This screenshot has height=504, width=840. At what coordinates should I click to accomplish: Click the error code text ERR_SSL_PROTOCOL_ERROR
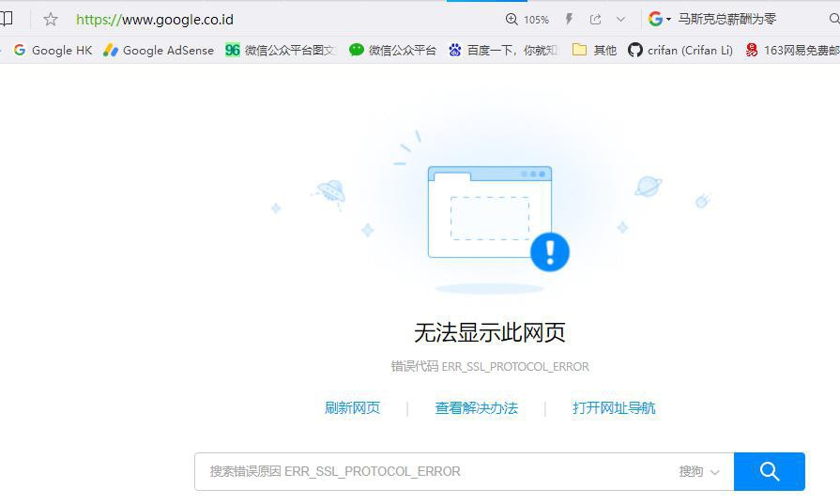(515, 367)
